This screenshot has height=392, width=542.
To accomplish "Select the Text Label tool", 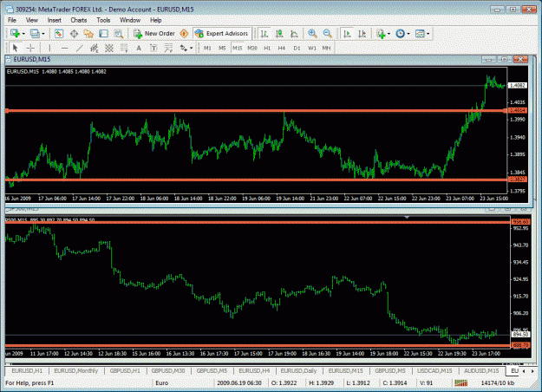I will [153, 48].
